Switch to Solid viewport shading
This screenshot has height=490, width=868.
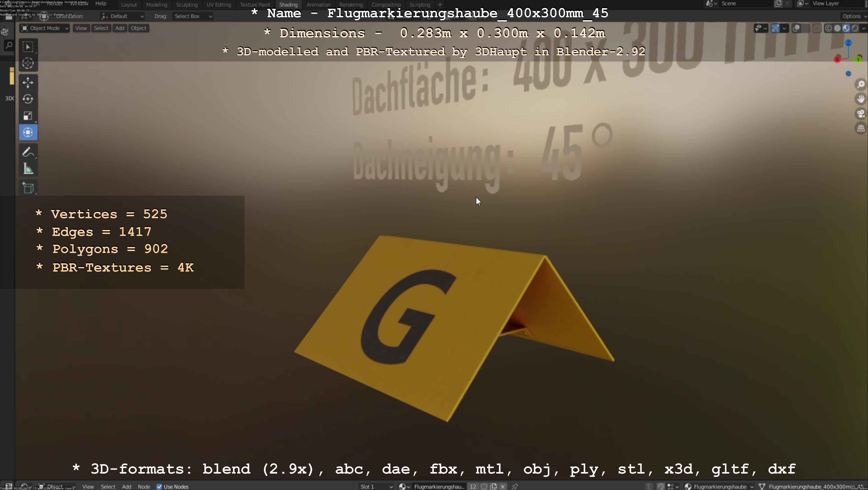(837, 28)
